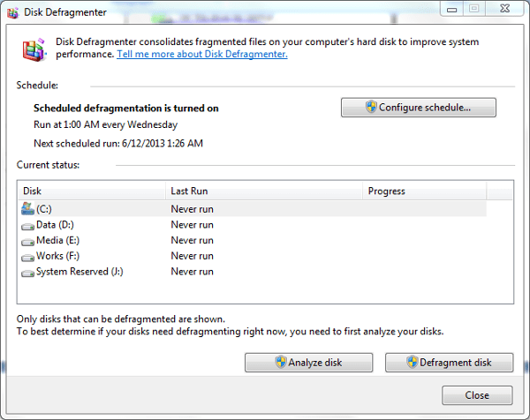Screen dimensions: 530x420
Task: Click the Media (E:) drive icon
Action: (27, 242)
